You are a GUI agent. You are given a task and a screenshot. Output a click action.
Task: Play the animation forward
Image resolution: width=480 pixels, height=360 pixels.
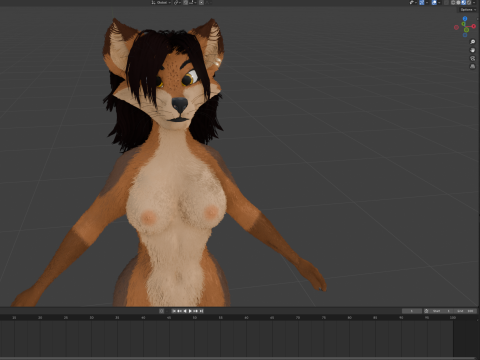click(190, 311)
